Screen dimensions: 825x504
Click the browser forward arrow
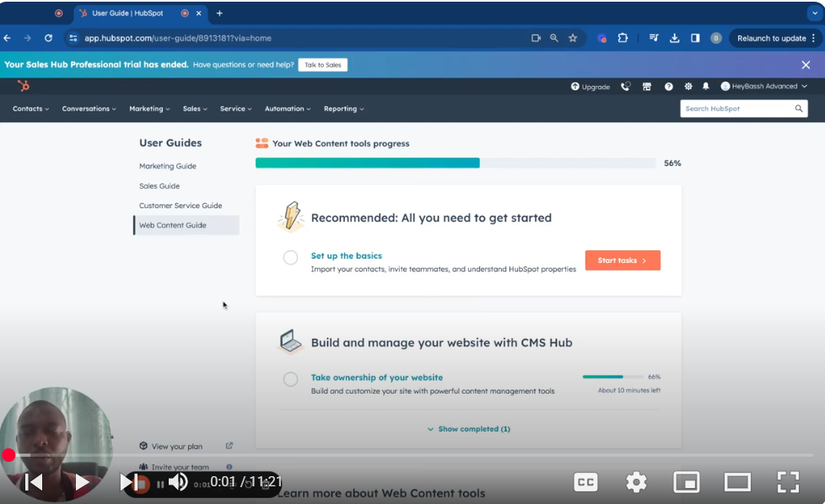(27, 38)
